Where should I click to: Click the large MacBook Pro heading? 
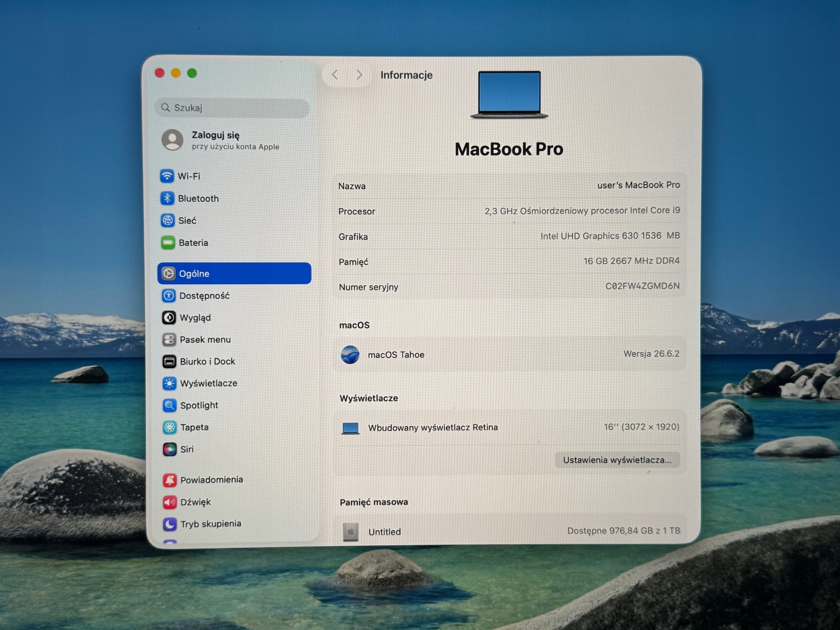[x=509, y=149]
